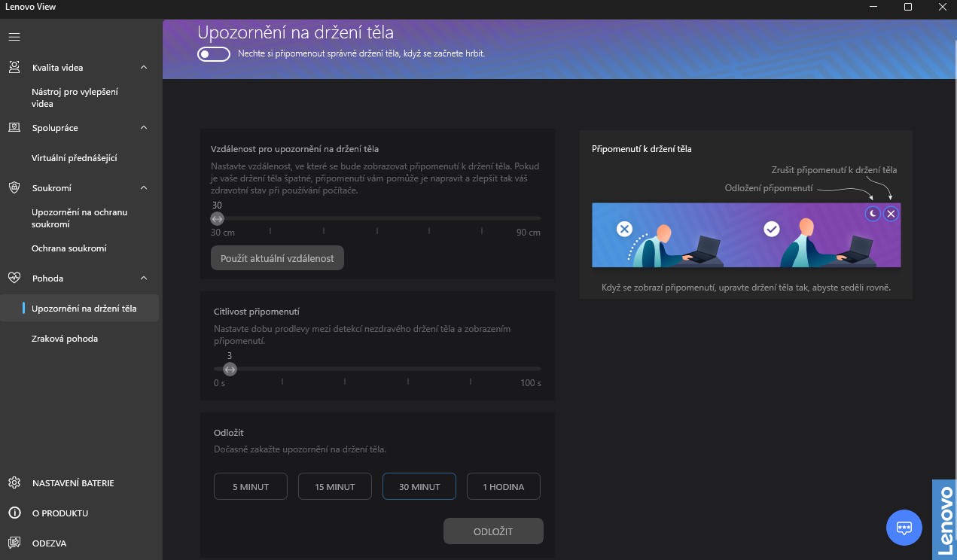Collapse the Pohoda section chevron

[x=144, y=278]
